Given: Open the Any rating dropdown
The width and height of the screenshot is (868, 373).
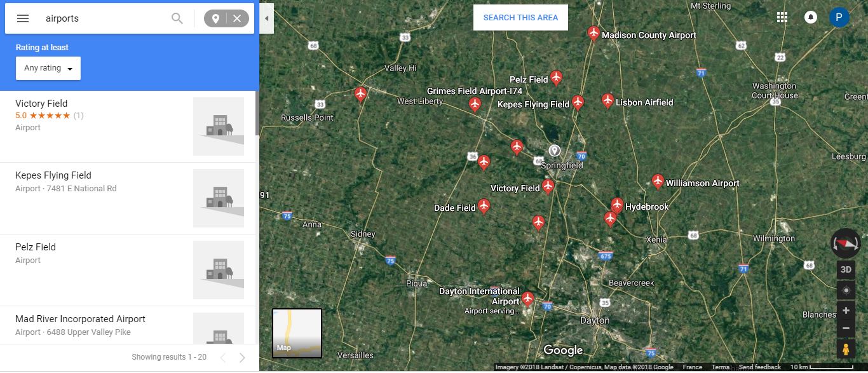Looking at the screenshot, I should [x=48, y=68].
